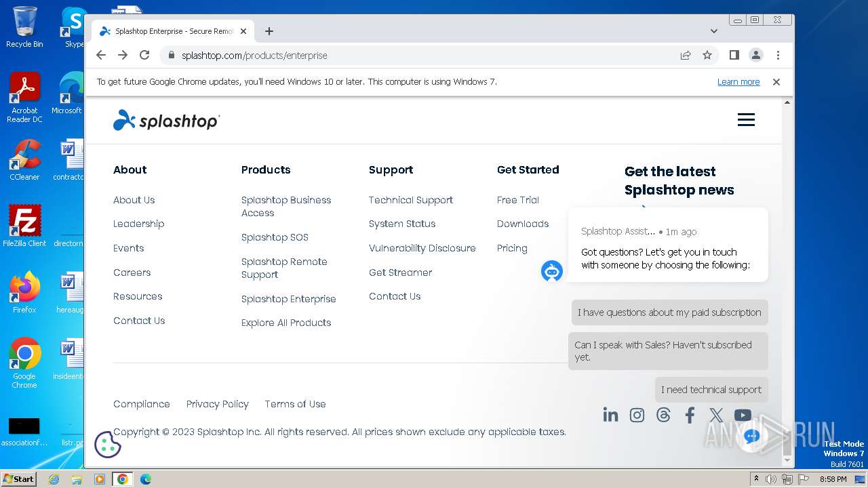Open cookie preferences icon
Viewport: 868px width, 488px height.
(107, 445)
